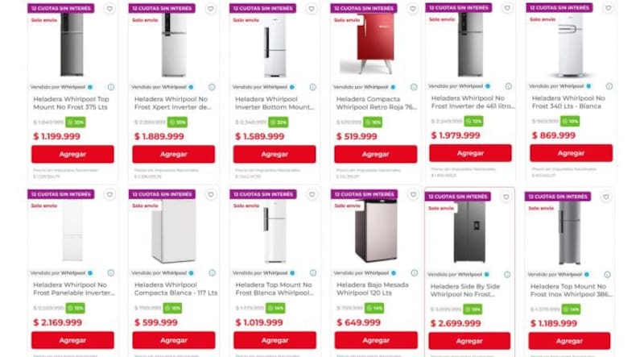Open seller info for Inverter Bottom Mount fridge
The image size is (644, 357).
[312, 87]
